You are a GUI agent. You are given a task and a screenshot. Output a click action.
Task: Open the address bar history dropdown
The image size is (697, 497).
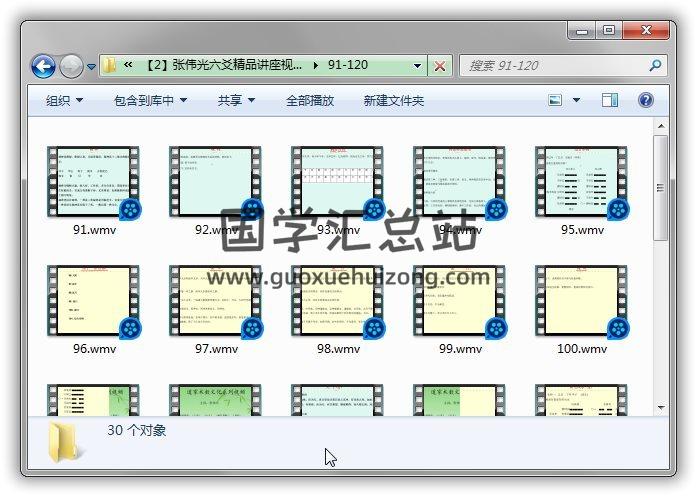(x=417, y=66)
